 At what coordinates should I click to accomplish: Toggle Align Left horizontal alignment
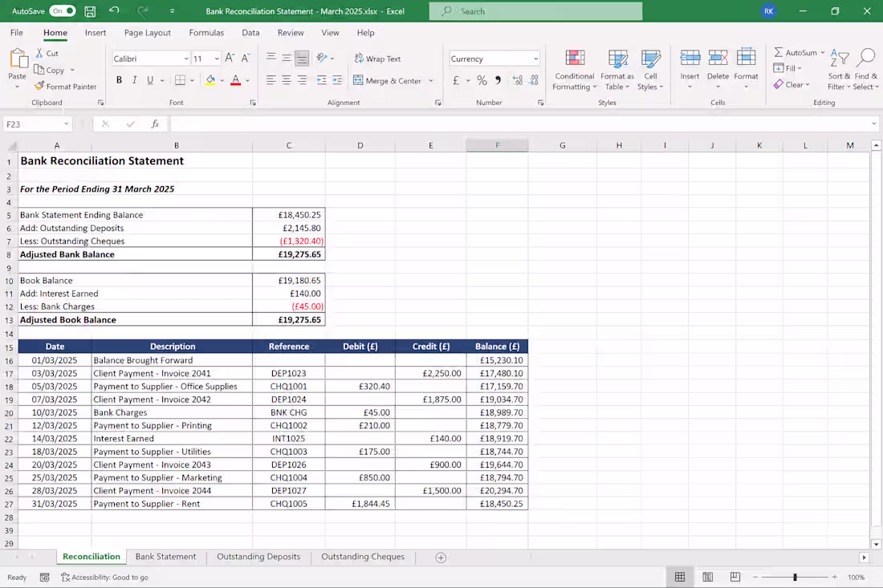(271, 80)
